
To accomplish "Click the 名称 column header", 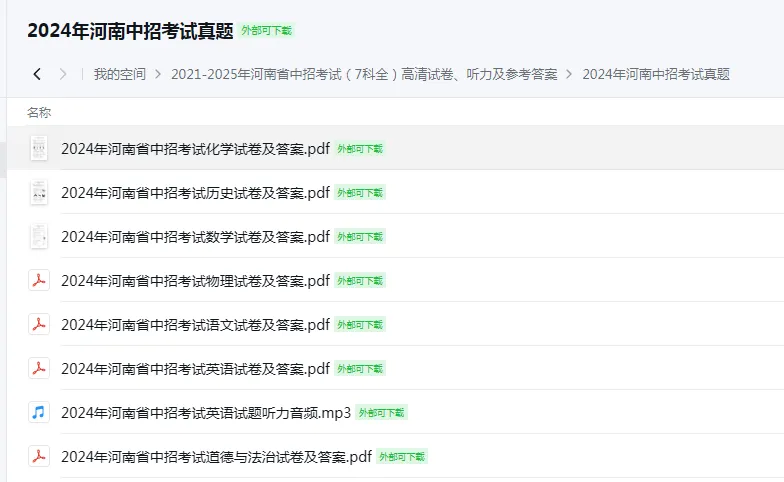I will [39, 112].
